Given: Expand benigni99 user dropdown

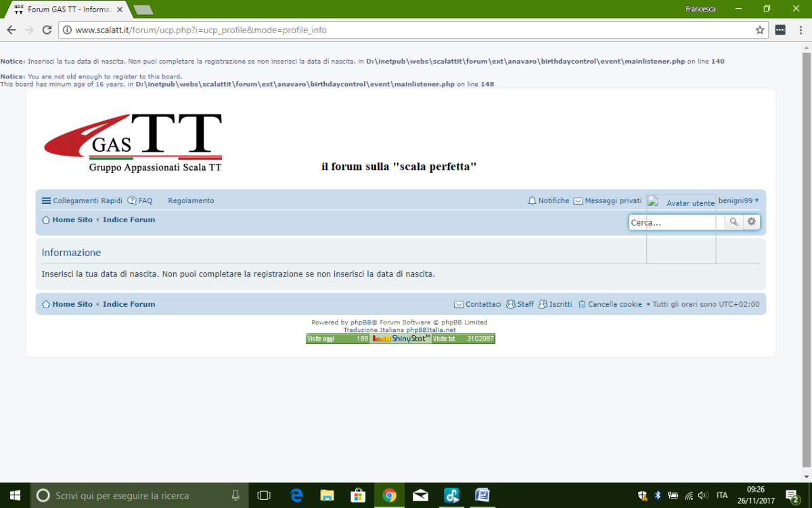Looking at the screenshot, I should pos(738,201).
